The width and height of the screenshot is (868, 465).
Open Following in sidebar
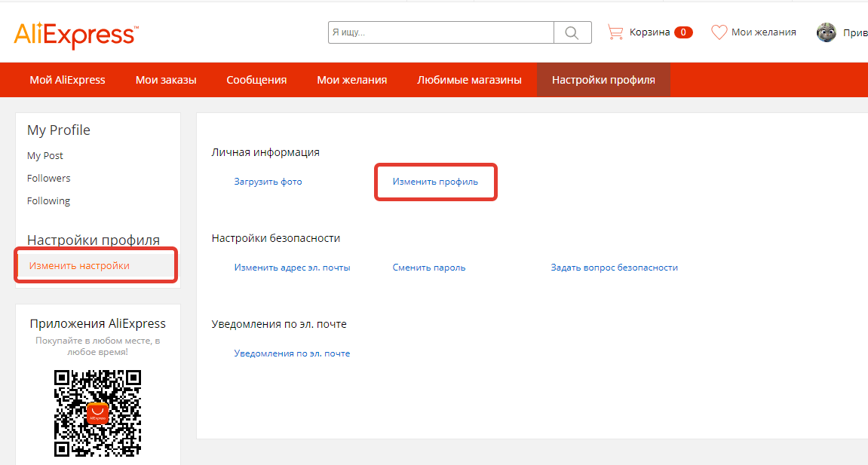pyautogui.click(x=48, y=201)
